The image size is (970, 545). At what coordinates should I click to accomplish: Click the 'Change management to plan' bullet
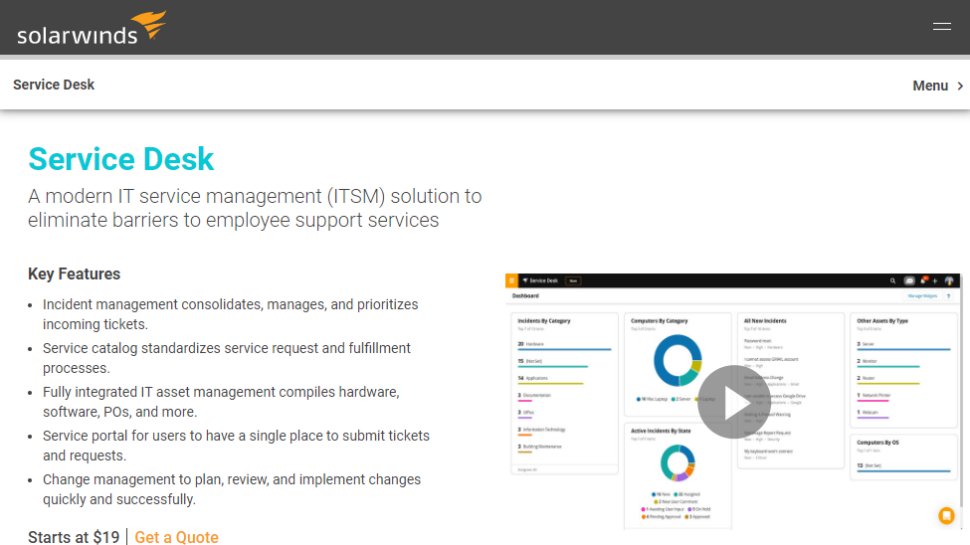[x=231, y=489]
